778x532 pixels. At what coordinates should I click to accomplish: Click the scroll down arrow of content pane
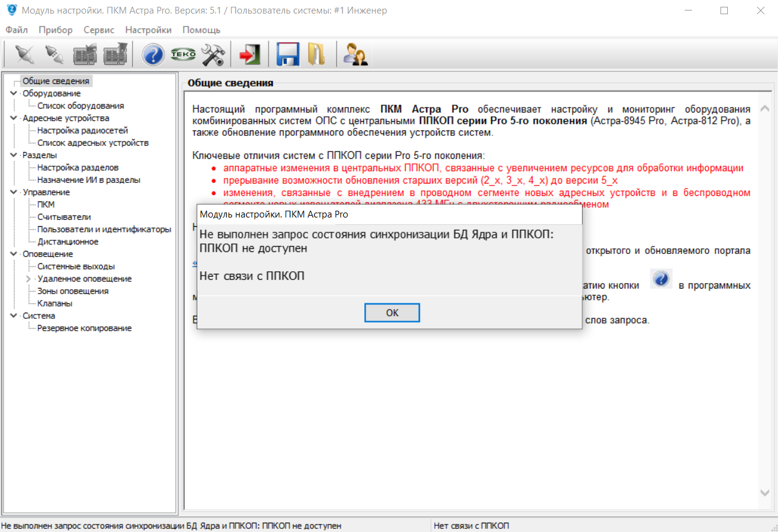pyautogui.click(x=765, y=492)
